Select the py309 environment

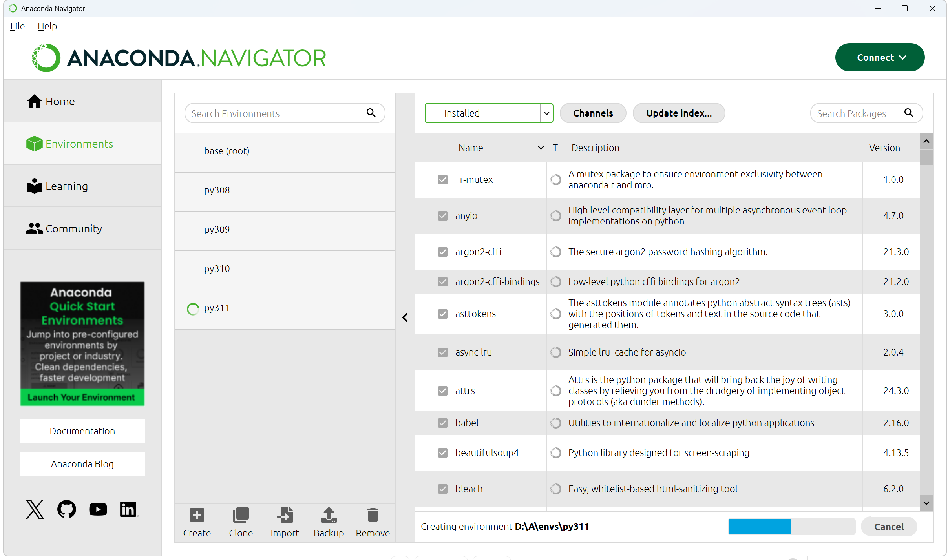(x=285, y=231)
